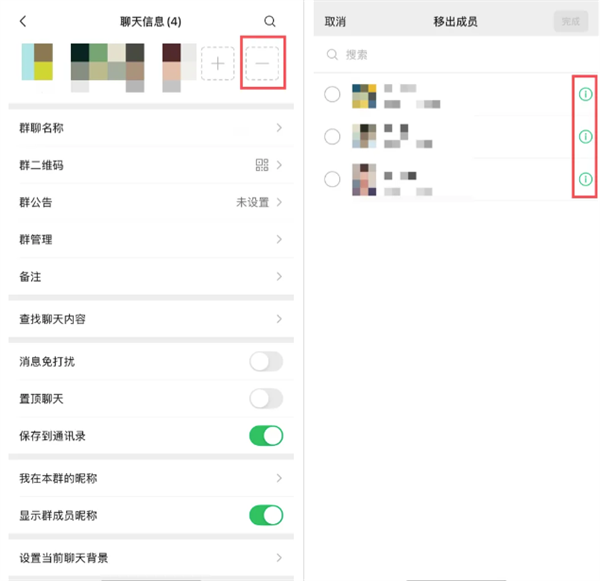View info icon of second listed member

coord(585,137)
